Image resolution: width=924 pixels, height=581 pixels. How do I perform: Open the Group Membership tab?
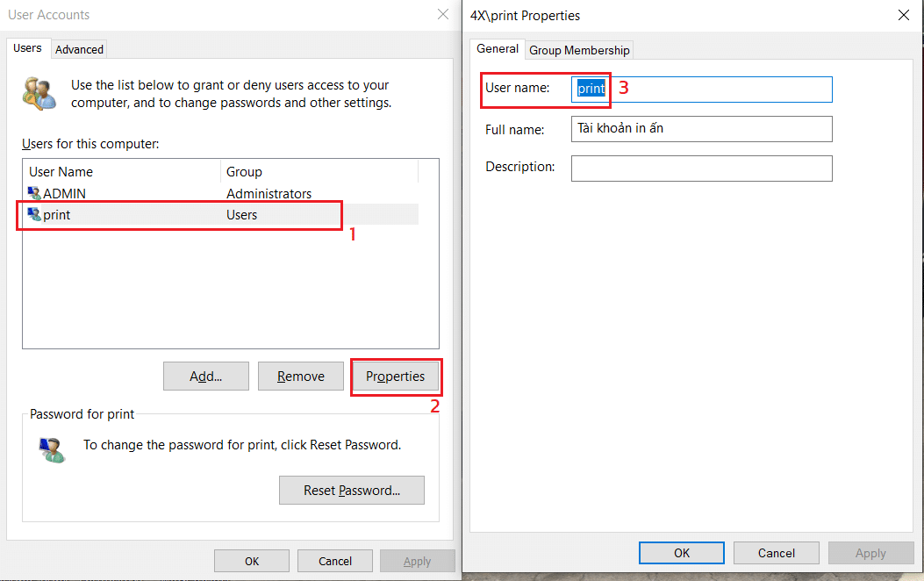point(579,50)
